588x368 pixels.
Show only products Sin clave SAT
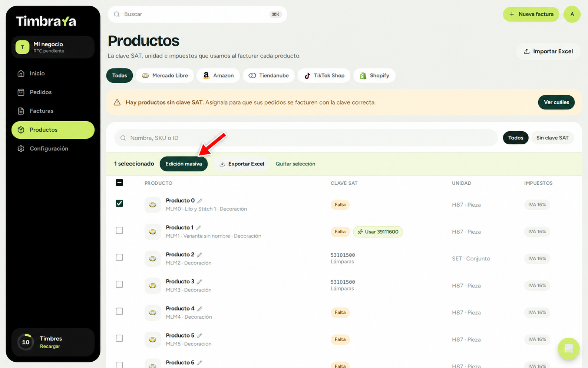(x=552, y=138)
